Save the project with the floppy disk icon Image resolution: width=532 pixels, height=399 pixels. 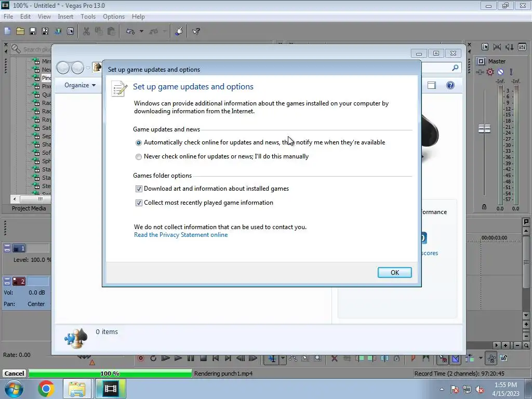33,31
